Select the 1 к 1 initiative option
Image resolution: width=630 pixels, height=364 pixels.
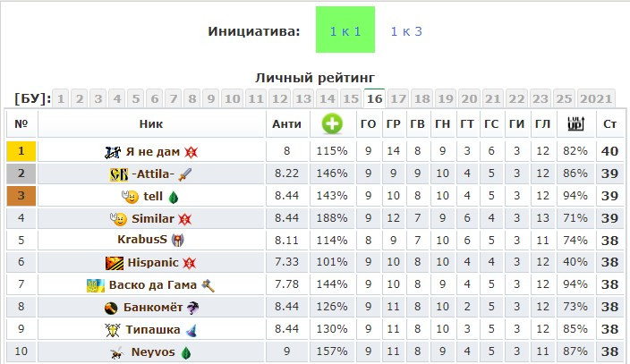pyautogui.click(x=345, y=30)
